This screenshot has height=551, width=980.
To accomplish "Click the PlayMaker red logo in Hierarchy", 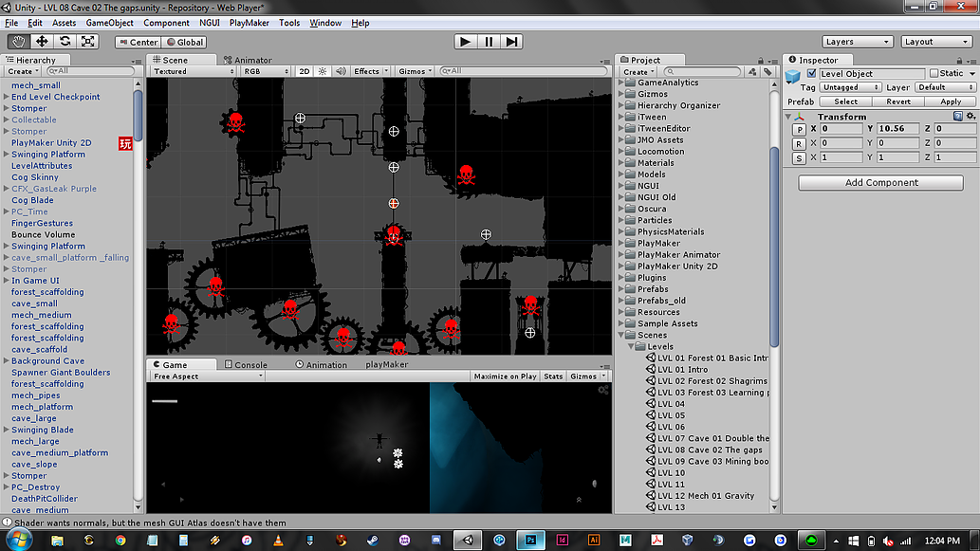I will pos(125,144).
